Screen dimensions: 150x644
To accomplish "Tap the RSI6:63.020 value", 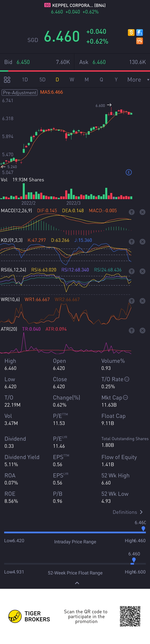I will coord(44,270).
